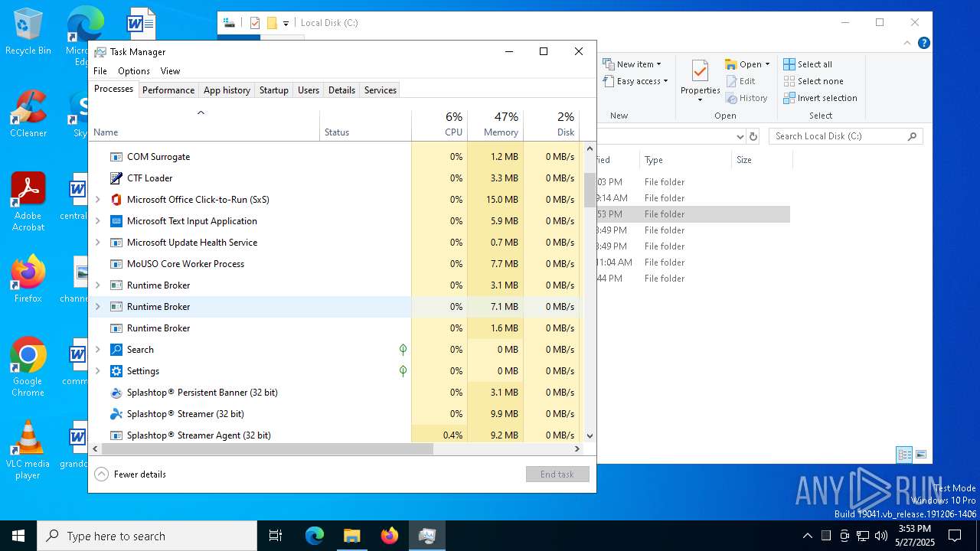The width and height of the screenshot is (980, 551).
Task: Open Google Chrome desktop shortcut
Action: tap(28, 367)
